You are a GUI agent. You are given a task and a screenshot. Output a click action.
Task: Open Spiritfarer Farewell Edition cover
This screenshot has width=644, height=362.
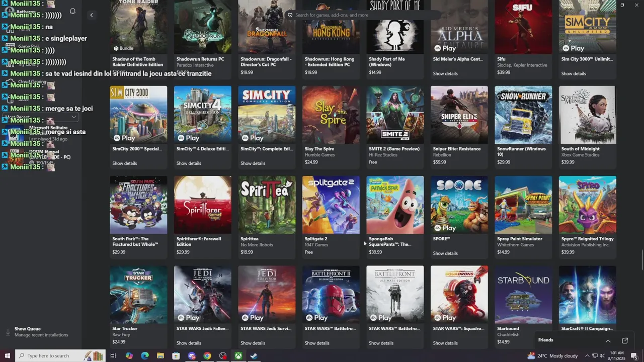point(202,205)
